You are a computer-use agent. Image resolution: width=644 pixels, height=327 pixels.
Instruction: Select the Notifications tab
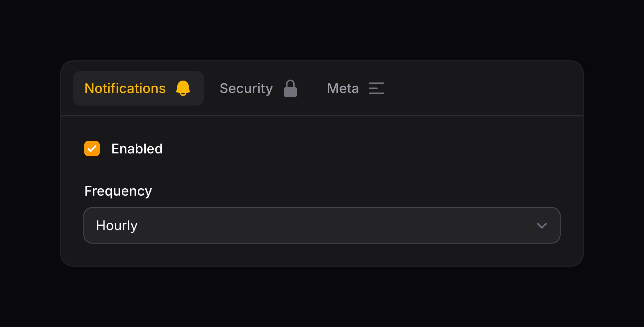pyautogui.click(x=125, y=88)
